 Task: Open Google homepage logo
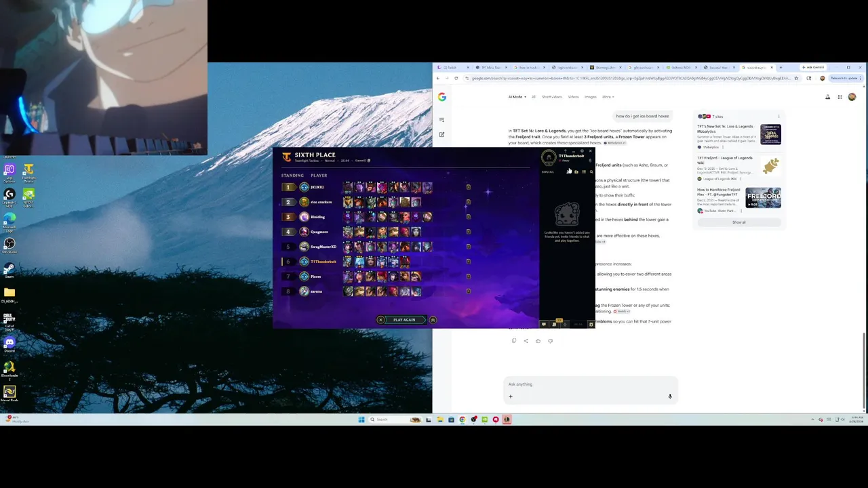(441, 97)
